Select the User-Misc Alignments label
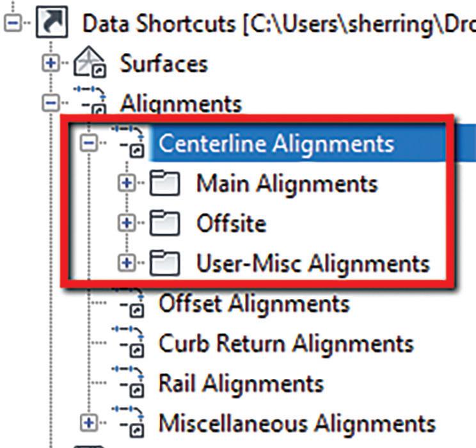476x448 pixels. click(313, 263)
